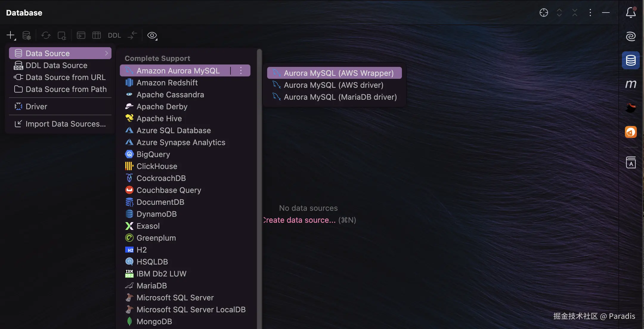This screenshot has width=644, height=329.
Task: Click the database list vertical scrollbar
Action: pyautogui.click(x=259, y=179)
